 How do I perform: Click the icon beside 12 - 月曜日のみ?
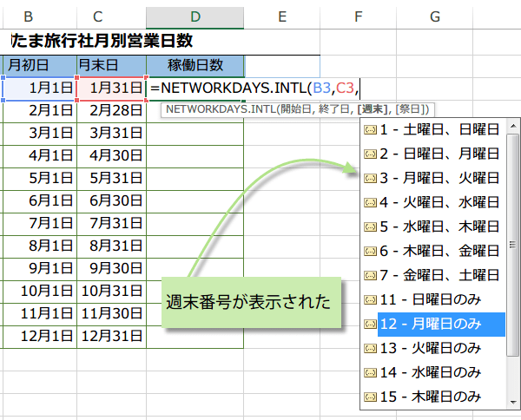pyautogui.click(x=370, y=324)
